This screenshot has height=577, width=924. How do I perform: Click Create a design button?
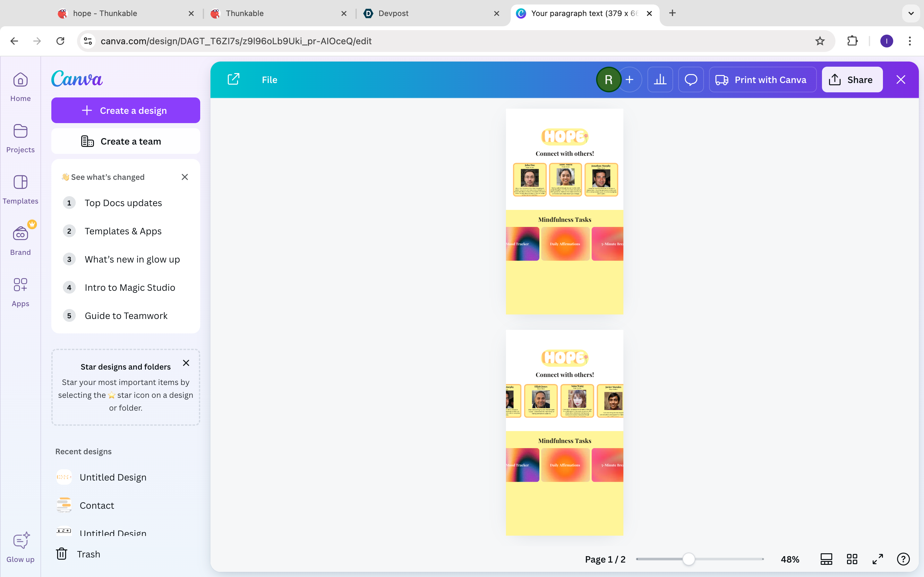(x=126, y=110)
